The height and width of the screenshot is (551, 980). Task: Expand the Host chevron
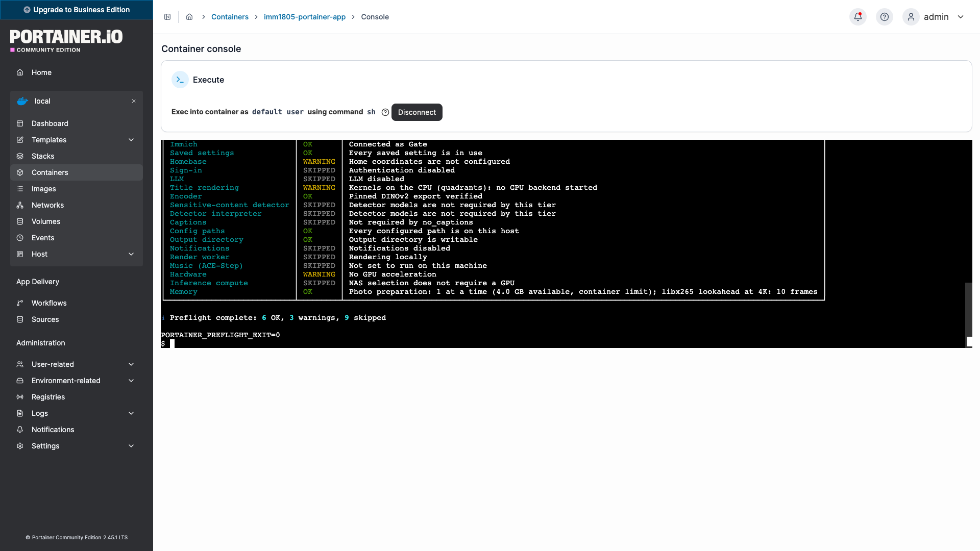pyautogui.click(x=131, y=254)
